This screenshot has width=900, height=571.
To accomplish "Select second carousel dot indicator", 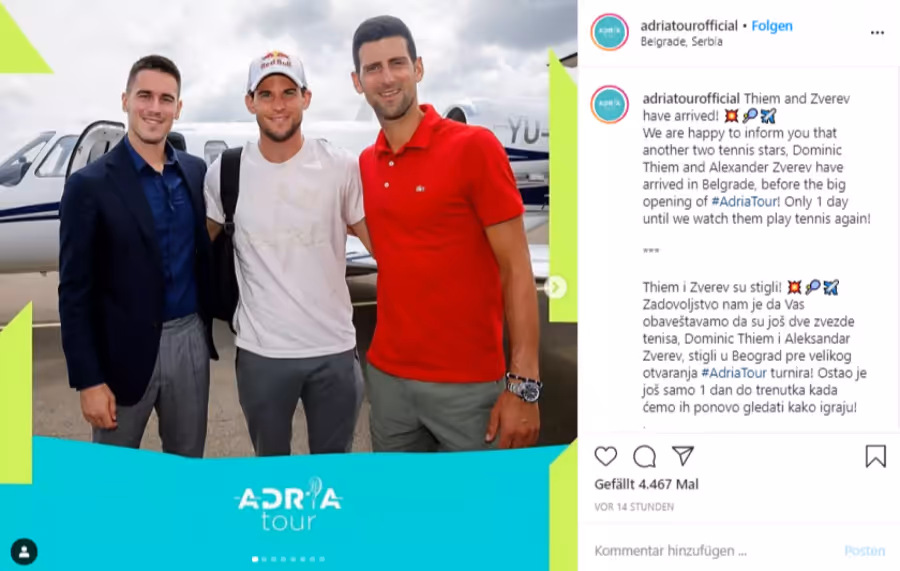I will click(265, 559).
